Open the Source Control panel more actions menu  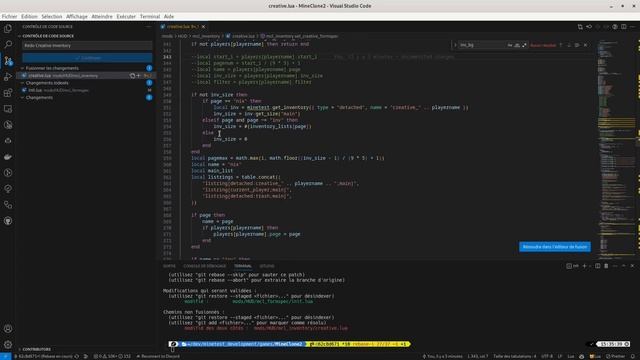[x=148, y=27]
